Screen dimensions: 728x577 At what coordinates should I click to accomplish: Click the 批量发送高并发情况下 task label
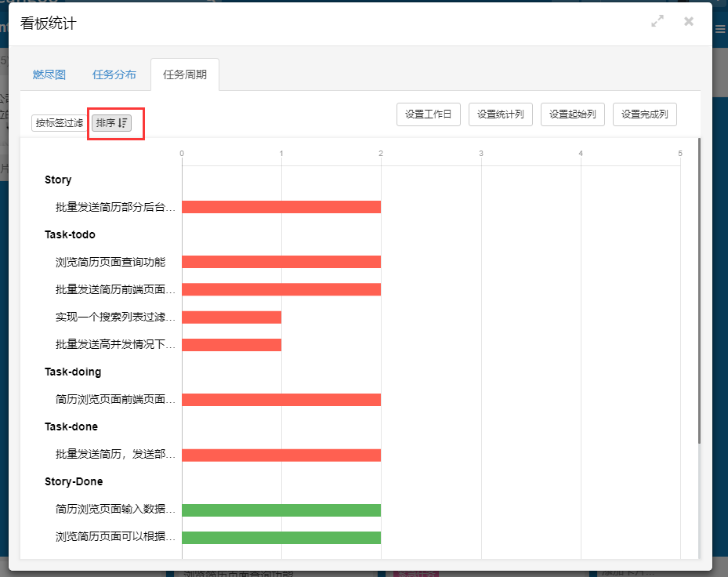(x=115, y=345)
